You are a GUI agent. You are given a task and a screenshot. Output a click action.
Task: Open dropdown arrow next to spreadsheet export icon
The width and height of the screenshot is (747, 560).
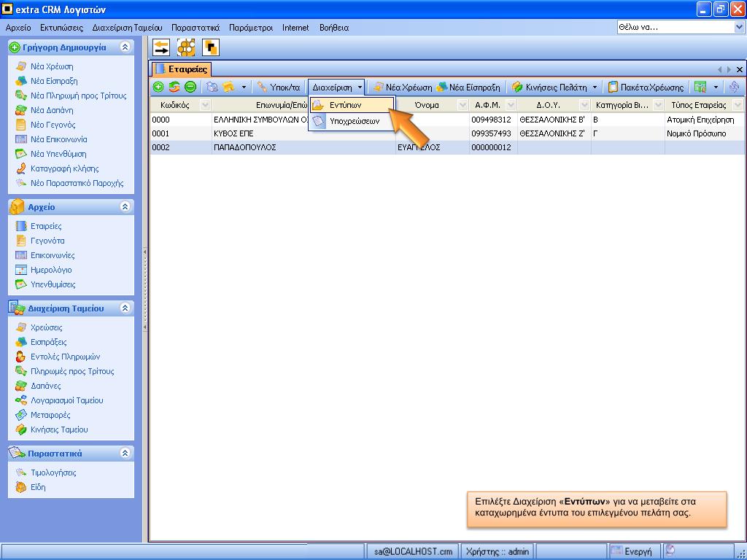(716, 87)
